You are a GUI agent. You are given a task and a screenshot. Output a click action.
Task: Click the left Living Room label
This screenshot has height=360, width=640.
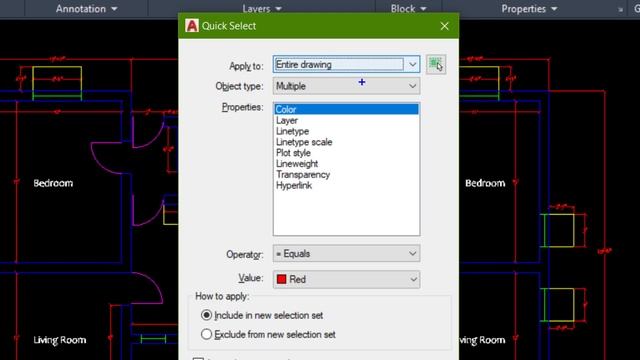click(x=60, y=340)
